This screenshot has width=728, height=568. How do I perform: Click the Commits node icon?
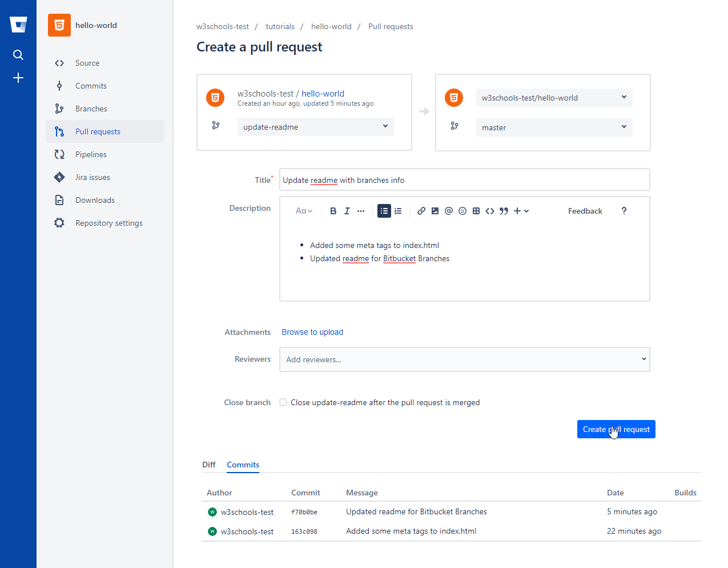click(x=59, y=86)
